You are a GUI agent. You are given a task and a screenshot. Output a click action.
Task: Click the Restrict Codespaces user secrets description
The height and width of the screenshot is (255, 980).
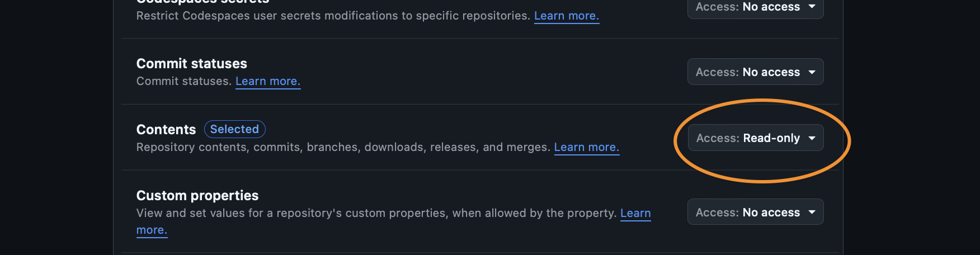[333, 16]
